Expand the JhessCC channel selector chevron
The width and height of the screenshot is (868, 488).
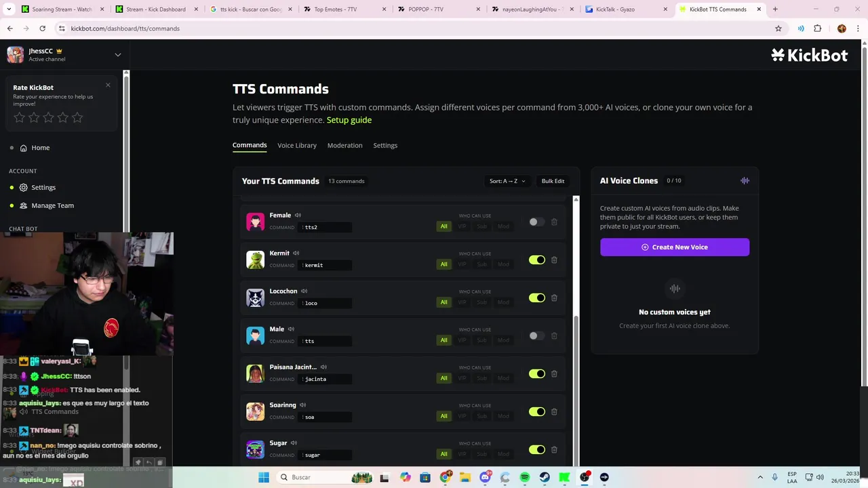point(117,55)
